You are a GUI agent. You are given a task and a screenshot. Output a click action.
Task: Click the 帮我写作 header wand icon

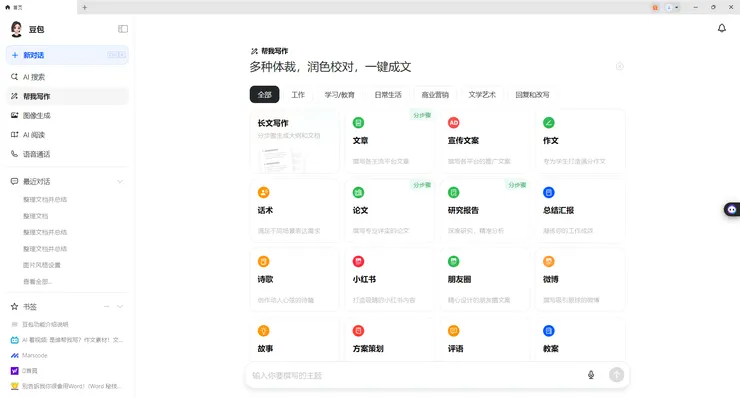pos(254,51)
